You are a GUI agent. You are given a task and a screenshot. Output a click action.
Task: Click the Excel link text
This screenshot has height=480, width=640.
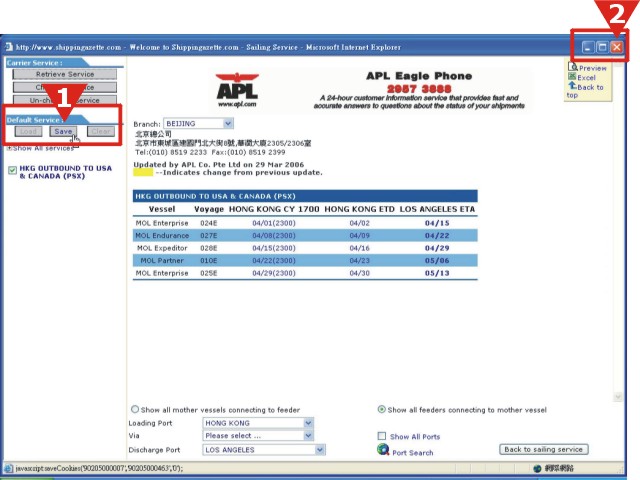click(x=587, y=78)
